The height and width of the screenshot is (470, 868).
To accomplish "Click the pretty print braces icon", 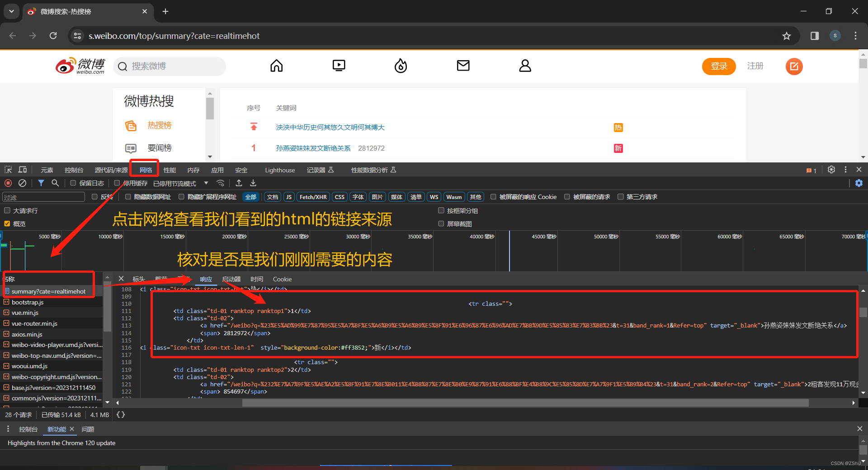I will pos(121,415).
